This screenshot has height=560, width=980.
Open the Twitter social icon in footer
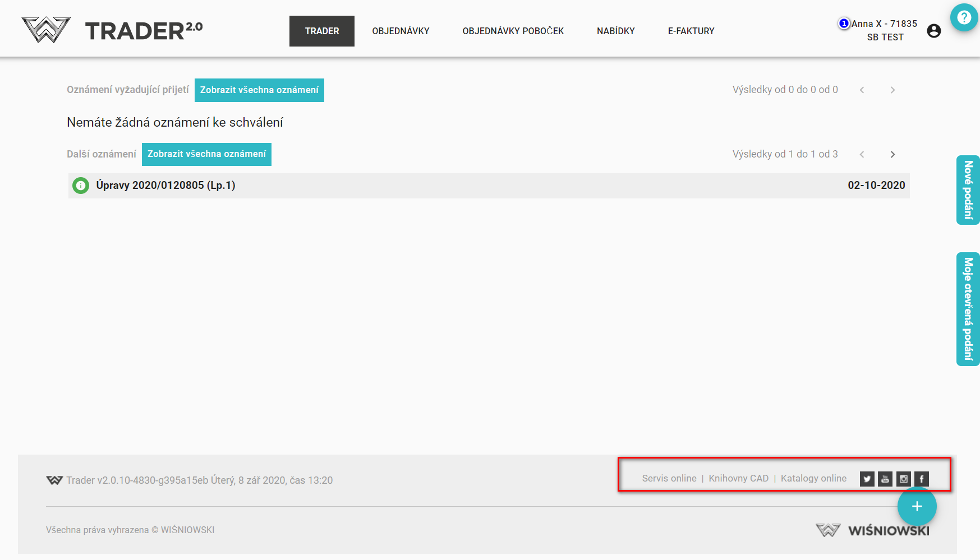coord(867,479)
